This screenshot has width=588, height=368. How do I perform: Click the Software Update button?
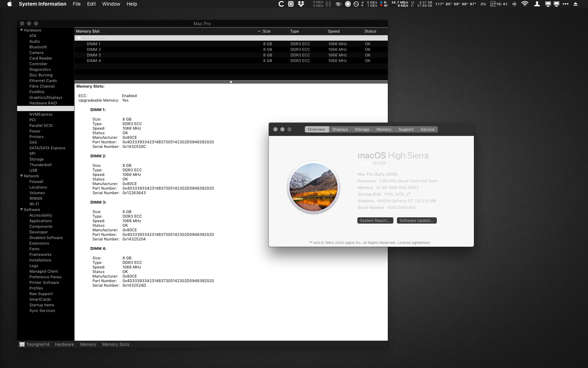click(x=417, y=220)
